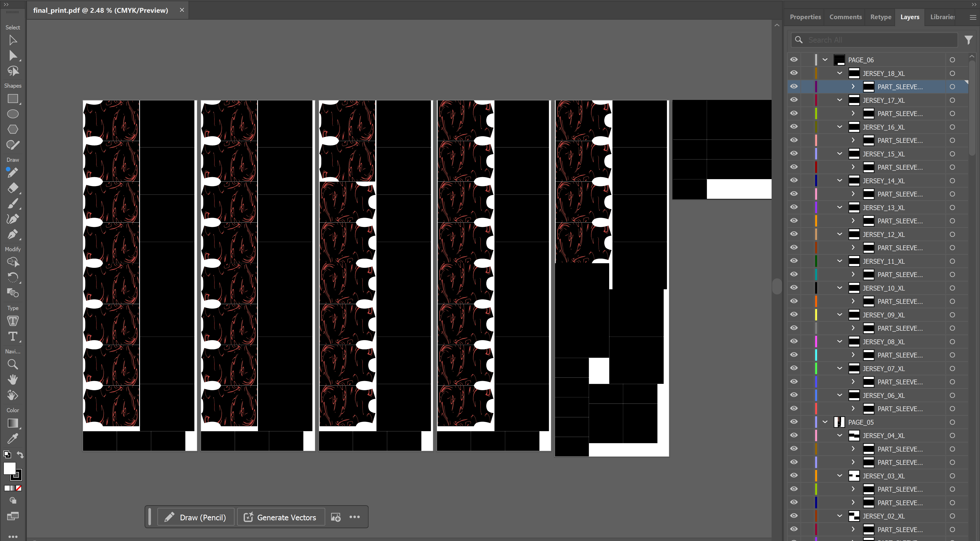This screenshot has width=980, height=541.
Task: Swap fill and stroke colors
Action: (20, 455)
